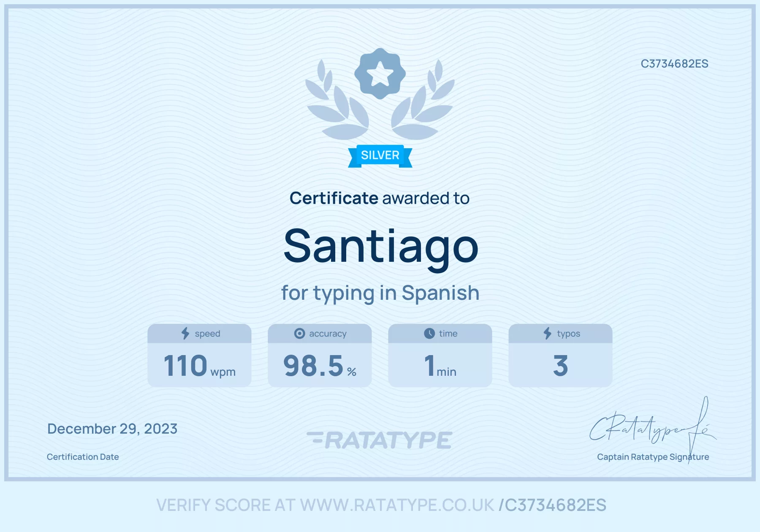
Task: Click the 'time' label
Action: [448, 334]
